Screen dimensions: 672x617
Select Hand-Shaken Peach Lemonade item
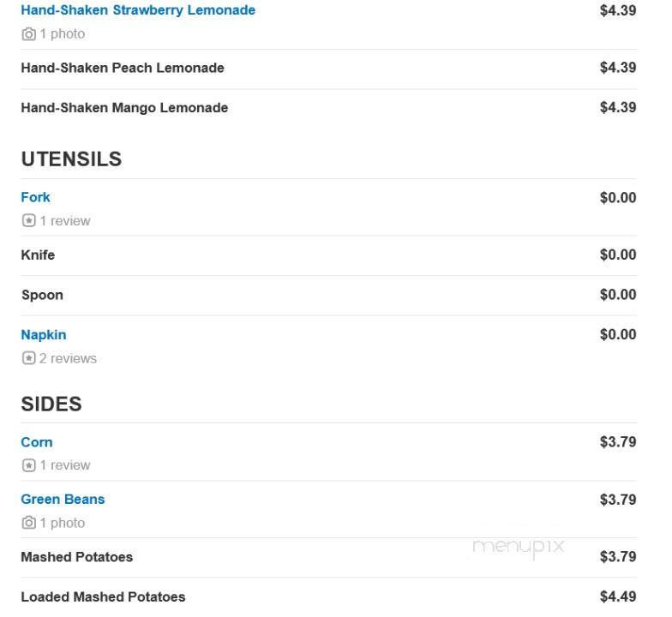[x=123, y=68]
